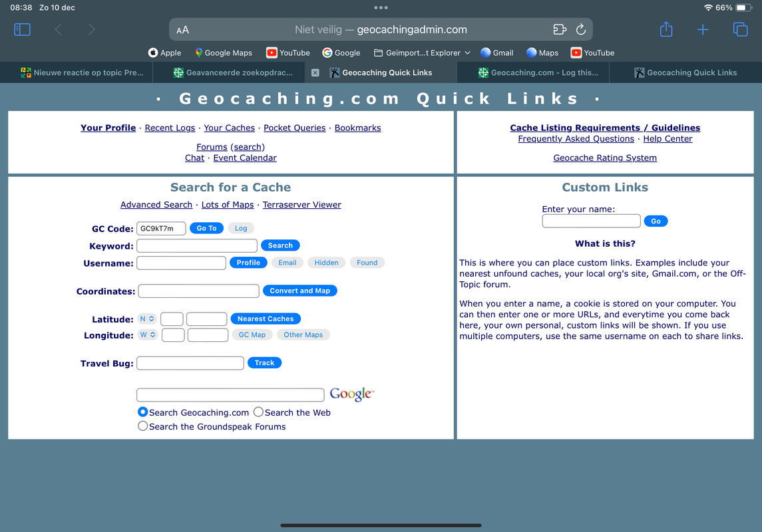Open the extensions icon in address bar
Image resolution: width=762 pixels, height=532 pixels.
point(560,30)
